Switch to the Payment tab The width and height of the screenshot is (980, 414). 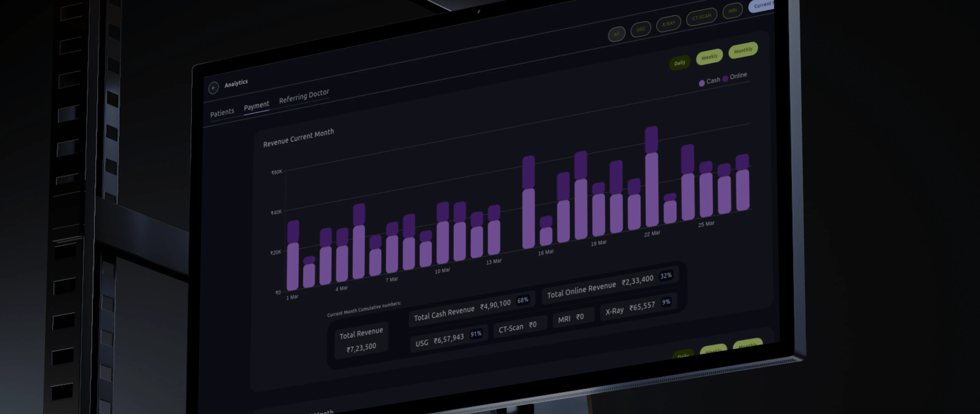pos(256,106)
